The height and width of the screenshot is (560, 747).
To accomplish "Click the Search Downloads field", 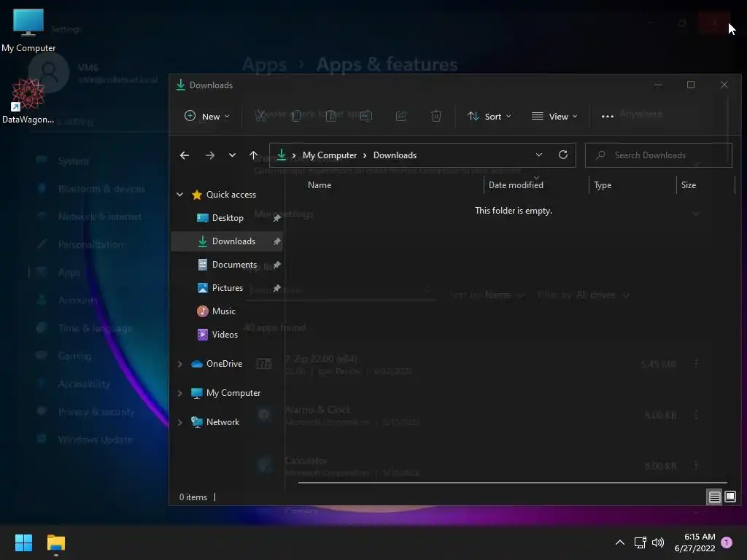I will 659,155.
